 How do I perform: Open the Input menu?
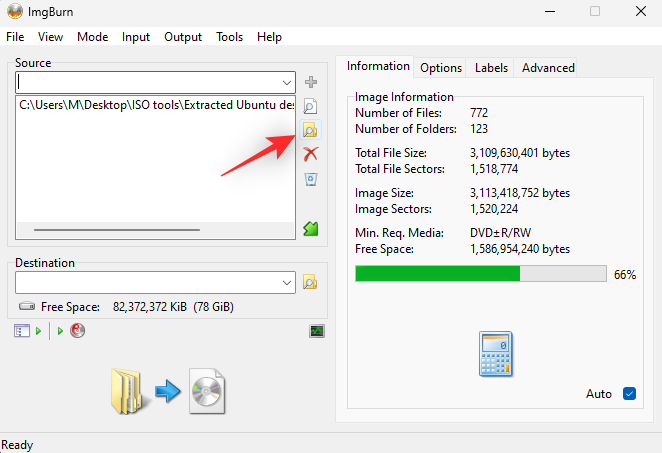click(x=136, y=37)
